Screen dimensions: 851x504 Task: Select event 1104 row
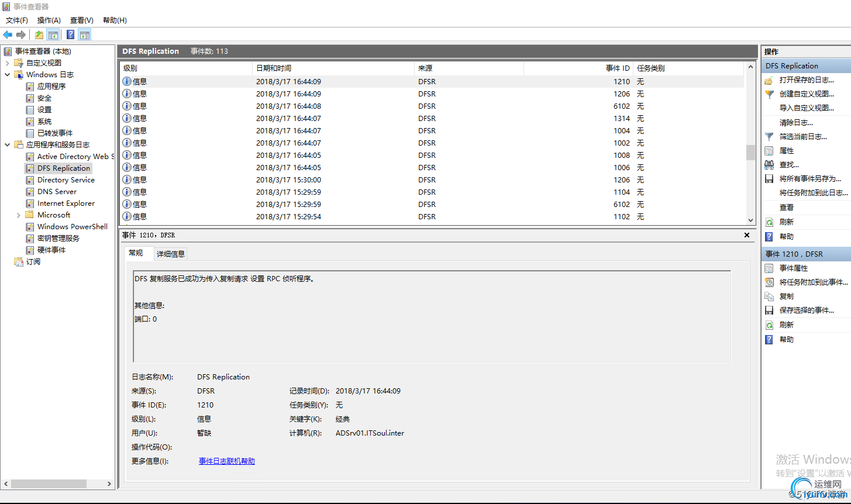[x=432, y=192]
